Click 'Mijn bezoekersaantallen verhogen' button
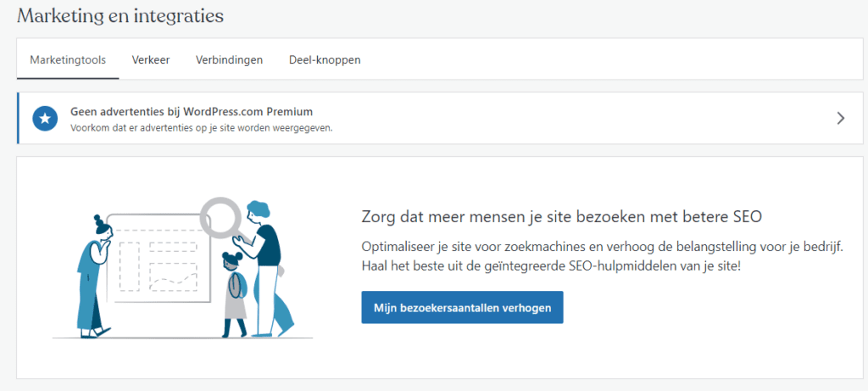This screenshot has height=391, width=868. click(462, 307)
